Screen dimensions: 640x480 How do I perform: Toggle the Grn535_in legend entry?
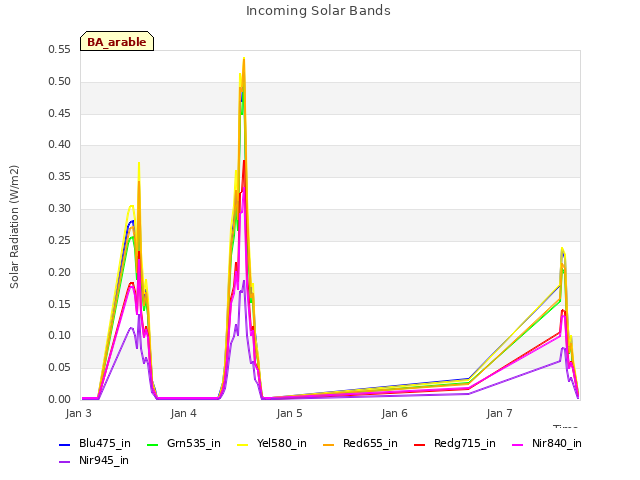184,443
